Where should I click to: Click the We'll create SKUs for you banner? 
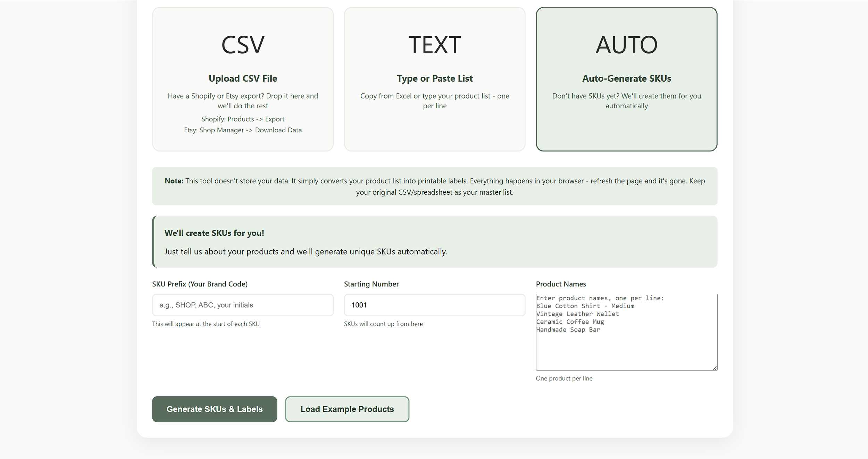[434, 242]
